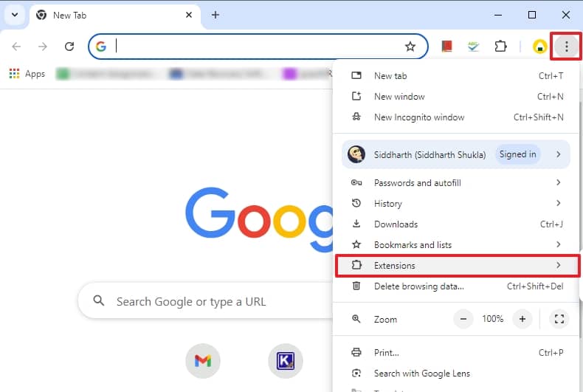Expand Passwords and autofill submenu
Screen dimensions: 583x392
(x=457, y=182)
